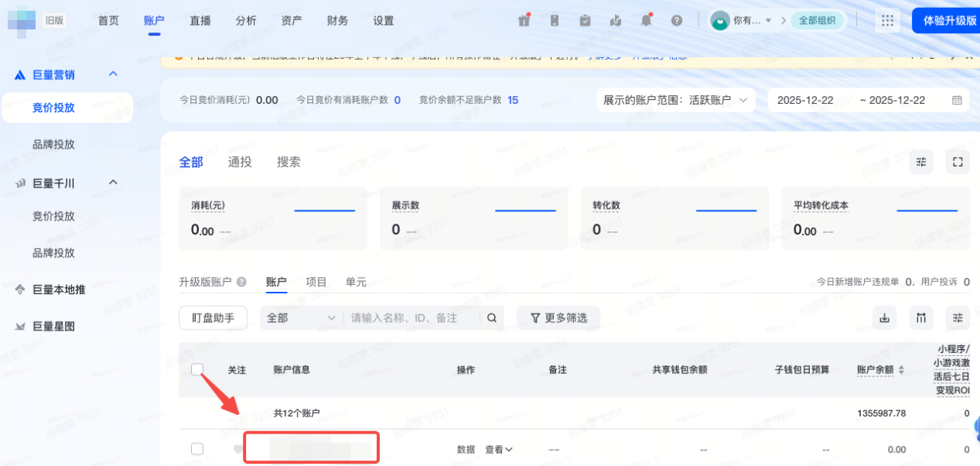Collapse the 巨量营销 section
Screen dimensions: 980x466
point(113,74)
